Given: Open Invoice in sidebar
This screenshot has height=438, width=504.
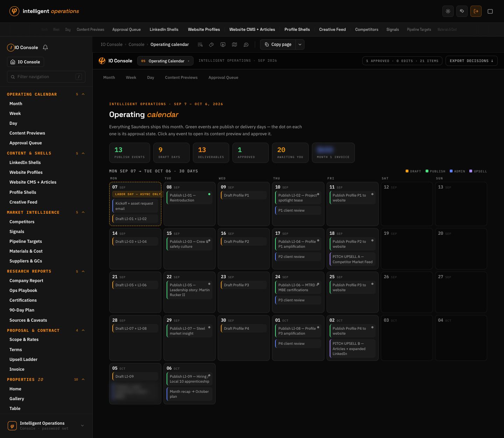Looking at the screenshot, I should tap(17, 369).
